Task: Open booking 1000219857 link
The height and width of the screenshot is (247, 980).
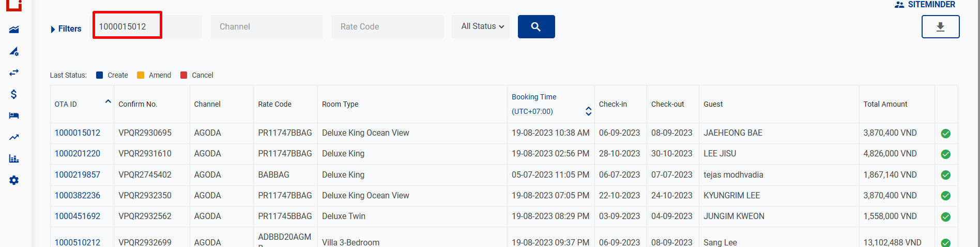Action: pyautogui.click(x=78, y=175)
